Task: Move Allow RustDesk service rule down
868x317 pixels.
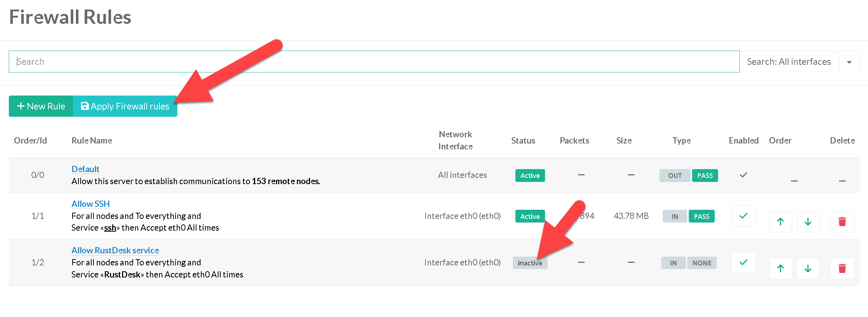Action: click(808, 268)
